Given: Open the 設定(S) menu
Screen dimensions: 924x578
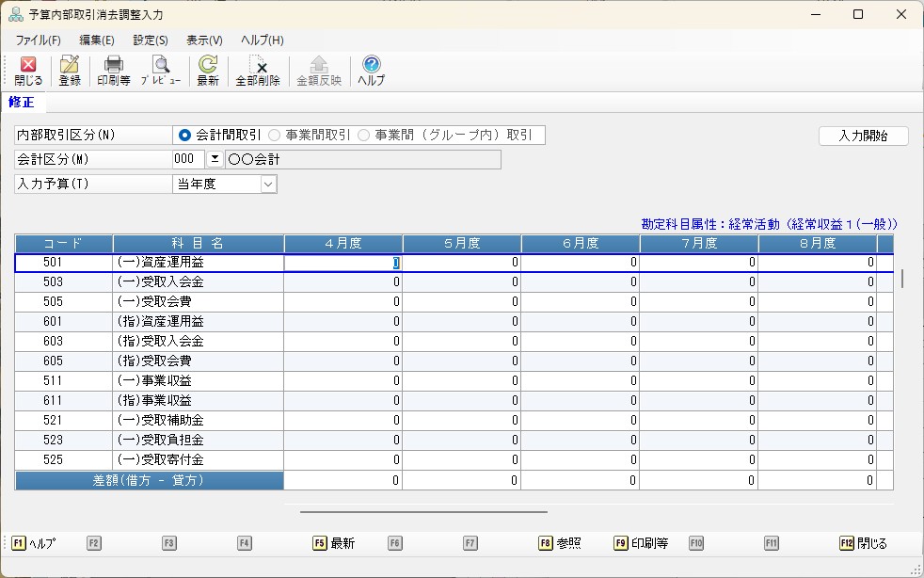Looking at the screenshot, I should coord(151,40).
